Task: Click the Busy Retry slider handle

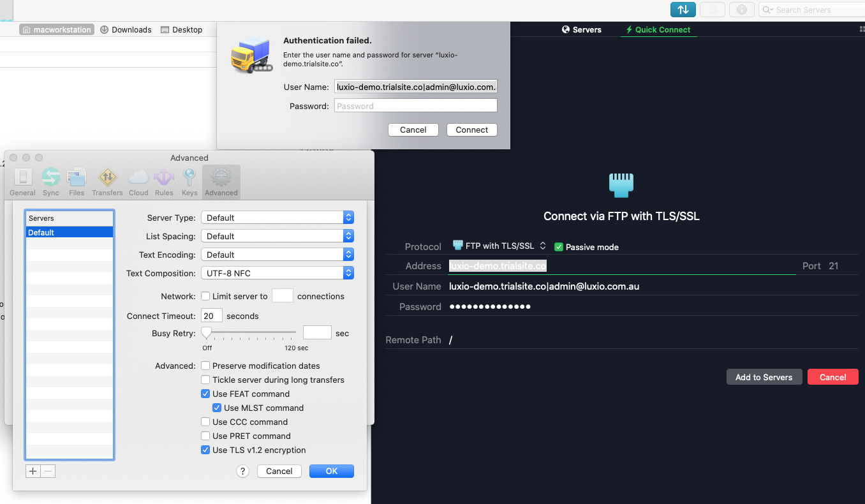Action: tap(207, 332)
